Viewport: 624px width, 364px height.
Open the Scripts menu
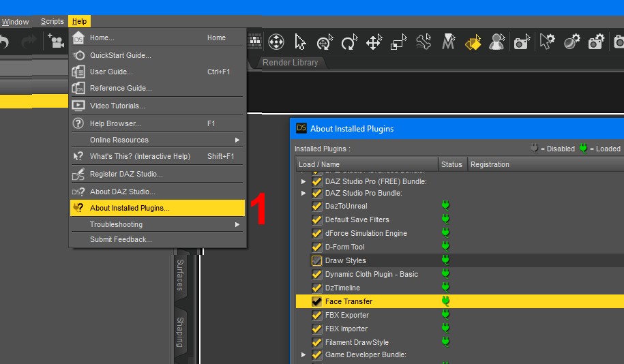coord(52,22)
